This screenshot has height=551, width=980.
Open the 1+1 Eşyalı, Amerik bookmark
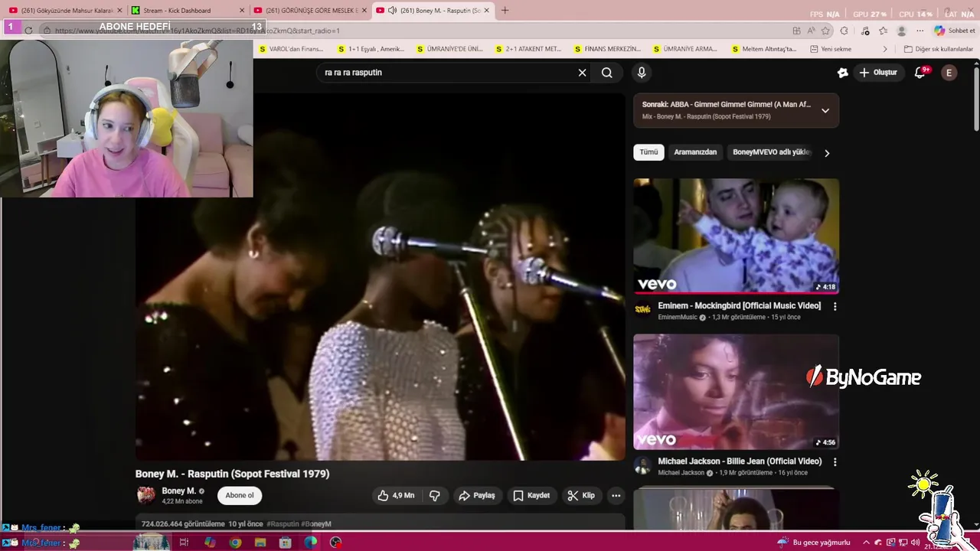[x=371, y=49]
